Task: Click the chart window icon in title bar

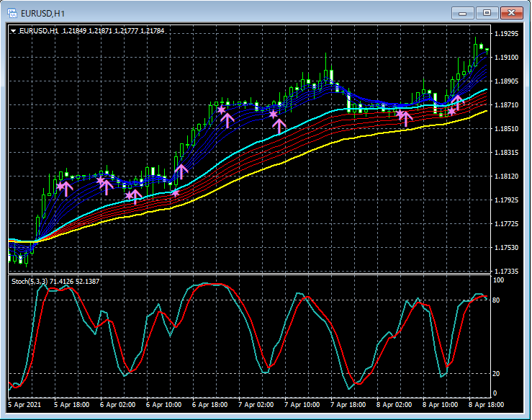Action: [12, 12]
